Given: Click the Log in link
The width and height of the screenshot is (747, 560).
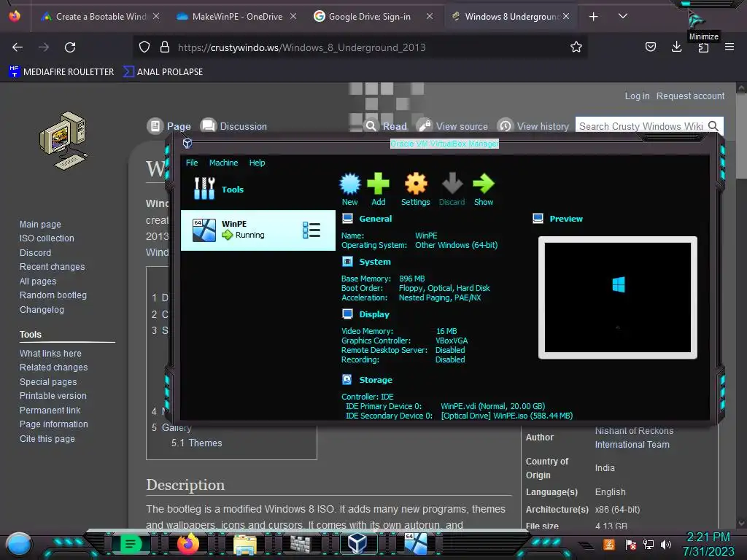Looking at the screenshot, I should click(x=637, y=96).
